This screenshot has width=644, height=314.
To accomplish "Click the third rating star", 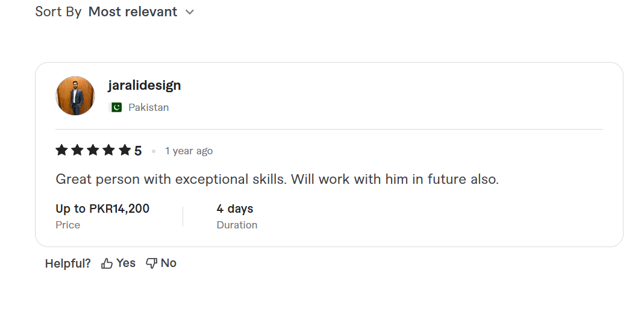I will pos(93,150).
